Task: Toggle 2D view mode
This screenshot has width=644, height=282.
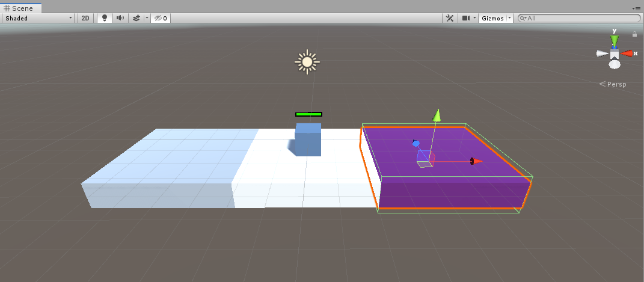Action: tap(85, 18)
